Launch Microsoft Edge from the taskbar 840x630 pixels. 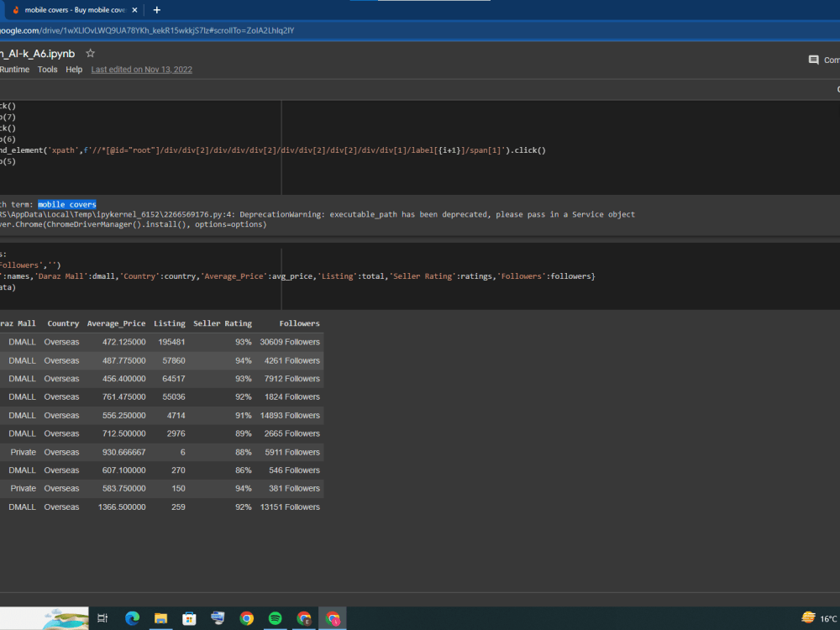coord(132,618)
